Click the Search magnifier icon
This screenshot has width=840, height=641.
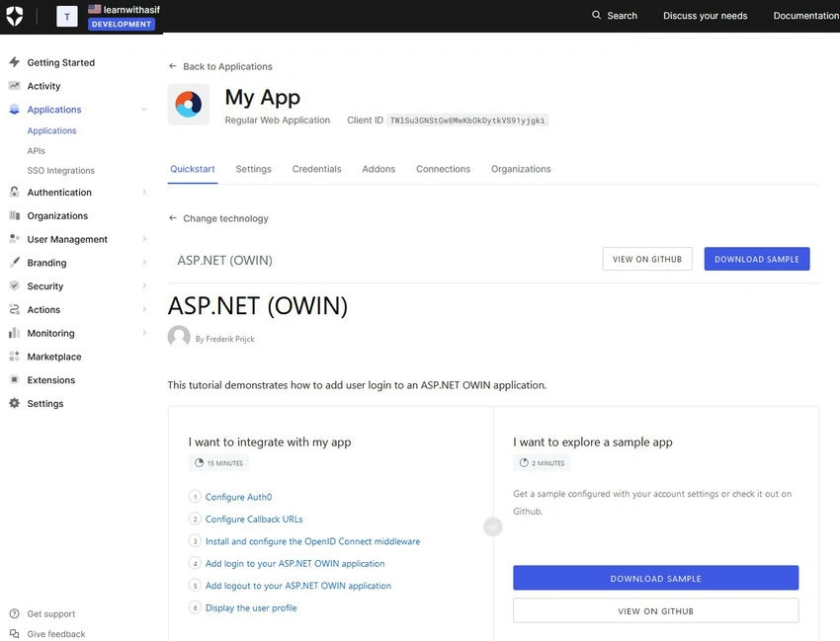[x=596, y=15]
